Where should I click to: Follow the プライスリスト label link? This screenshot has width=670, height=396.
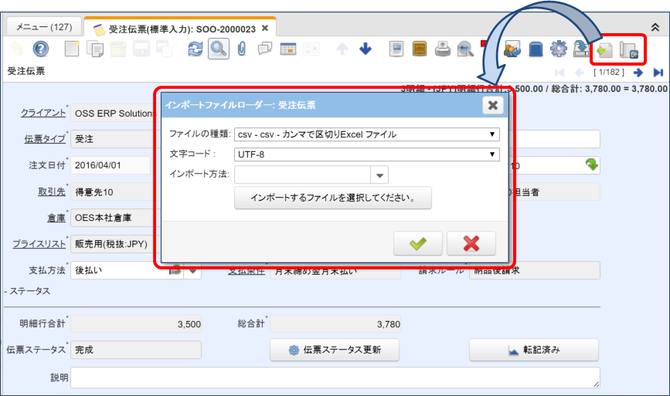point(39,244)
